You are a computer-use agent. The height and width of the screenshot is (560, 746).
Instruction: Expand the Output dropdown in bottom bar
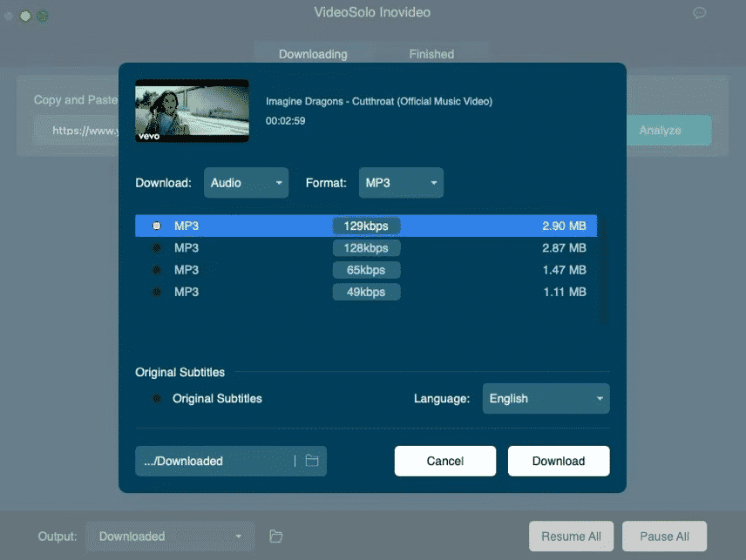(x=170, y=536)
